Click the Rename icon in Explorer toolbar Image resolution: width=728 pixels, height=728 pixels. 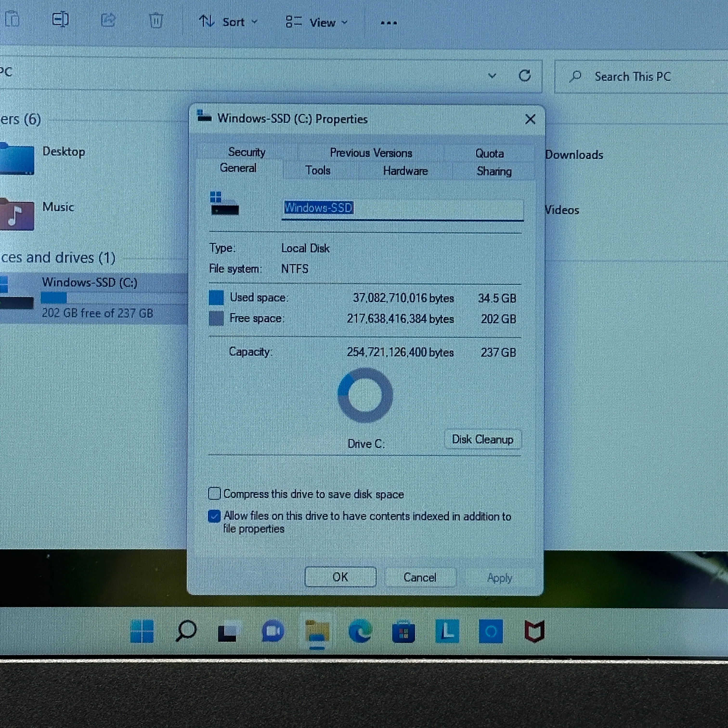[x=60, y=19]
